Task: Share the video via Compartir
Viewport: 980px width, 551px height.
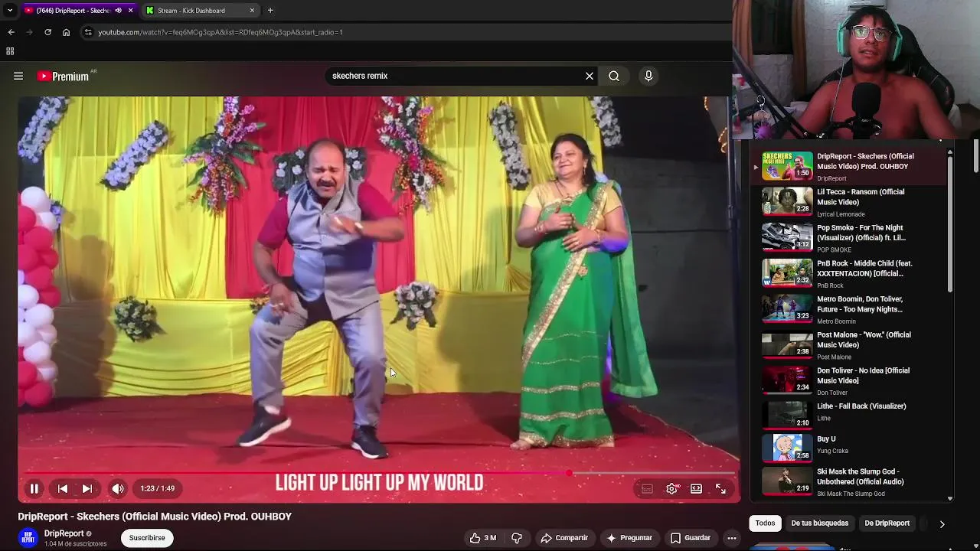Action: click(564, 538)
